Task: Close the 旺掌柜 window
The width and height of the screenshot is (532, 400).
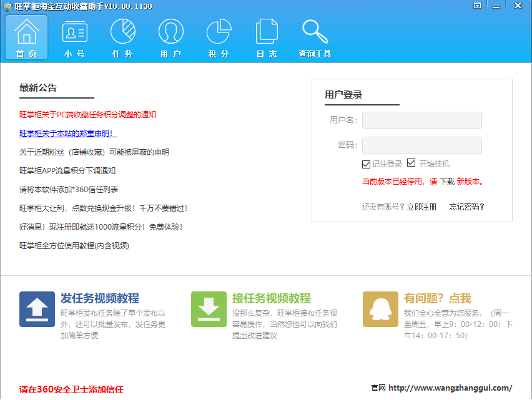Action: coord(518,6)
